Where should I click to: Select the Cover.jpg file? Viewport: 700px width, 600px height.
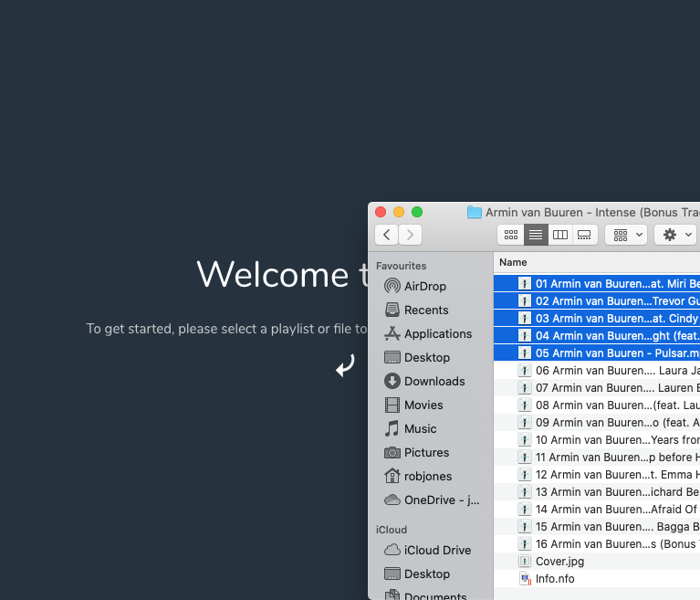pyautogui.click(x=559, y=561)
